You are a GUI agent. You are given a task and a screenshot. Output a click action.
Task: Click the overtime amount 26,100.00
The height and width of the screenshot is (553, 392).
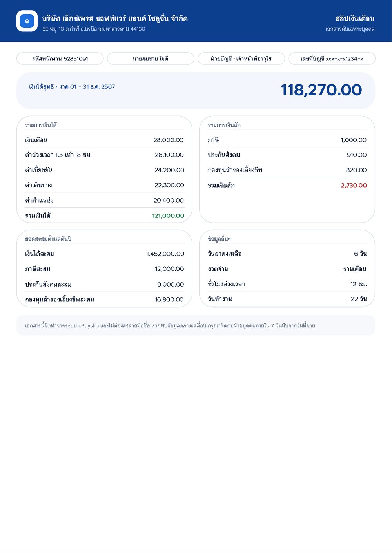tap(169, 155)
